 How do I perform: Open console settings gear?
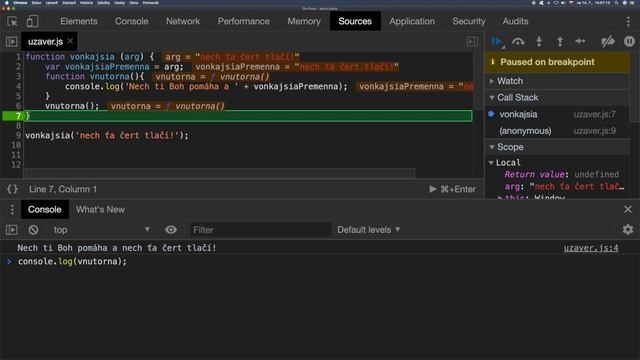click(x=628, y=230)
